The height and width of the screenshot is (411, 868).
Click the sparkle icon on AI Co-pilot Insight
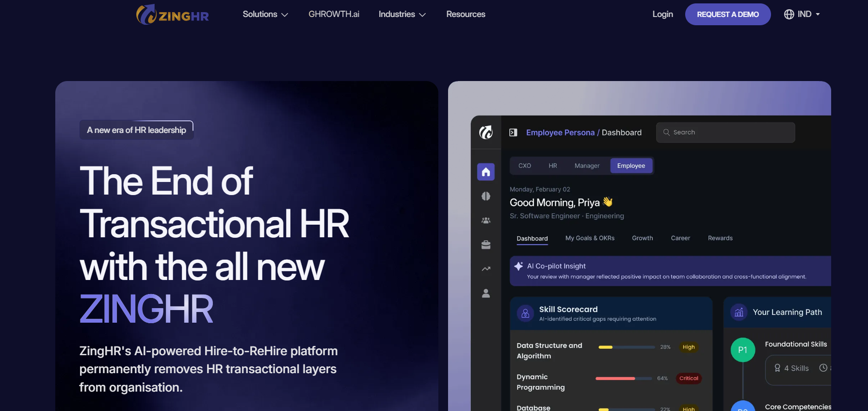click(518, 266)
